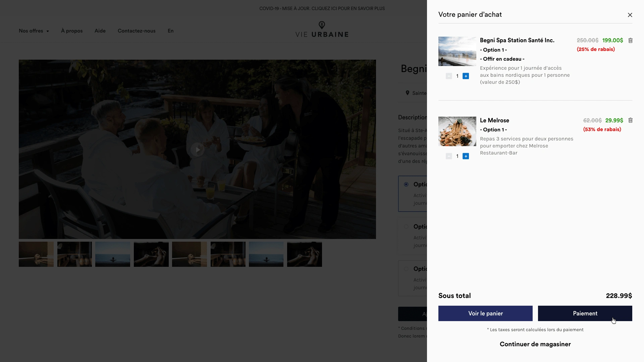Screen dimensions: 644x362
Task: Click the location pin icon near Sainte
Action: [408, 93]
